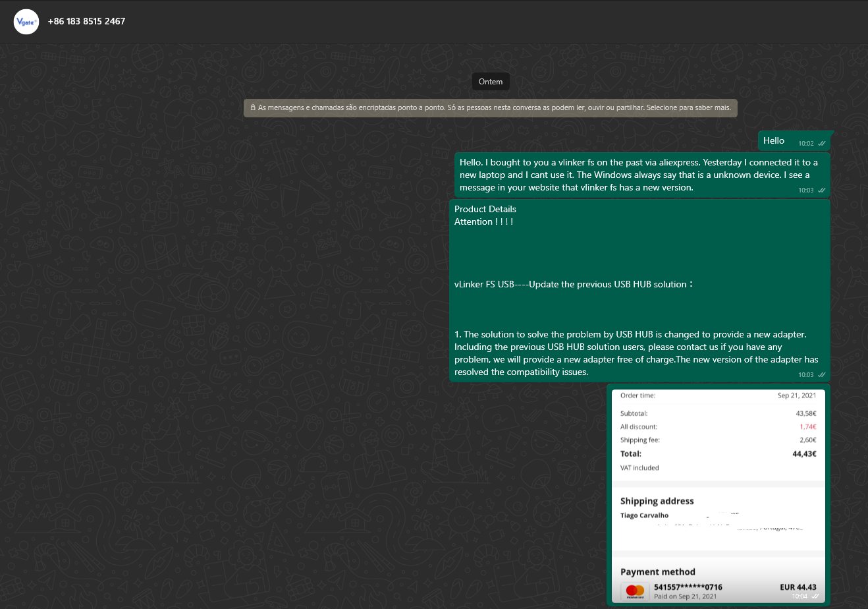Click the read ticks on the receipt image message
The image size is (868, 609).
816,596
